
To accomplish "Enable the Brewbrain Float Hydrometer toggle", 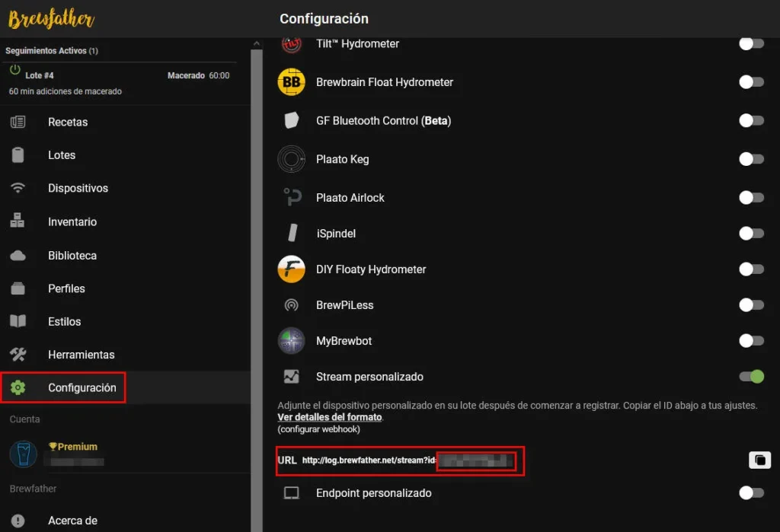I will [751, 82].
